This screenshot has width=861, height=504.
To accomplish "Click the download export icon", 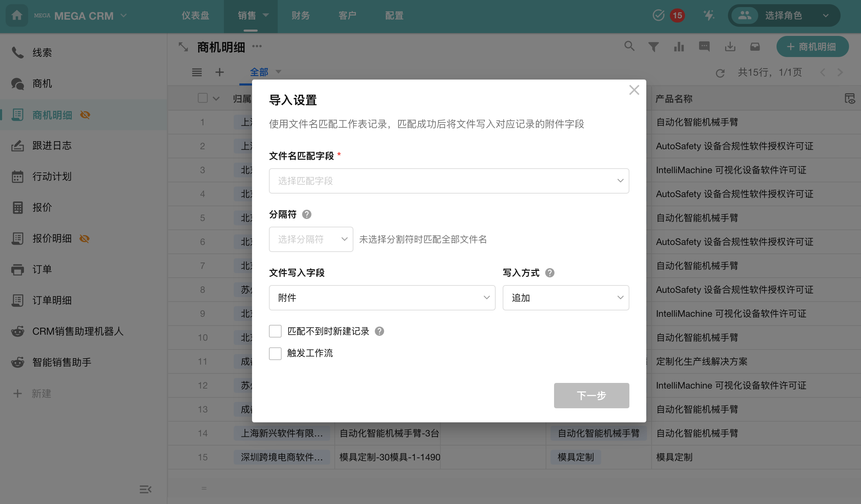I will click(730, 47).
